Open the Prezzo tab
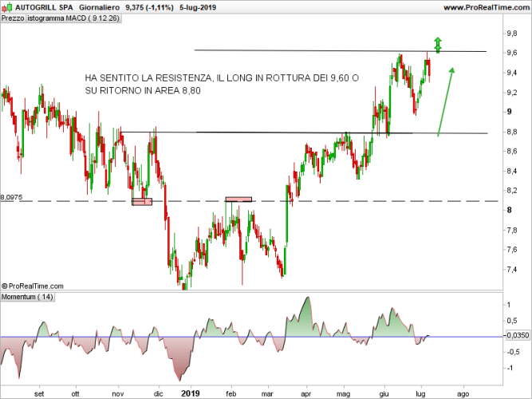 click(x=13, y=18)
